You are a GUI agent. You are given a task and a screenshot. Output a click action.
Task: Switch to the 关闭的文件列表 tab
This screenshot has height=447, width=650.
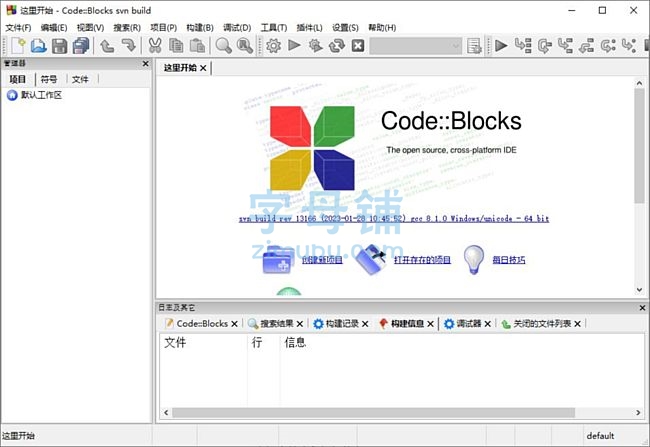coord(542,324)
